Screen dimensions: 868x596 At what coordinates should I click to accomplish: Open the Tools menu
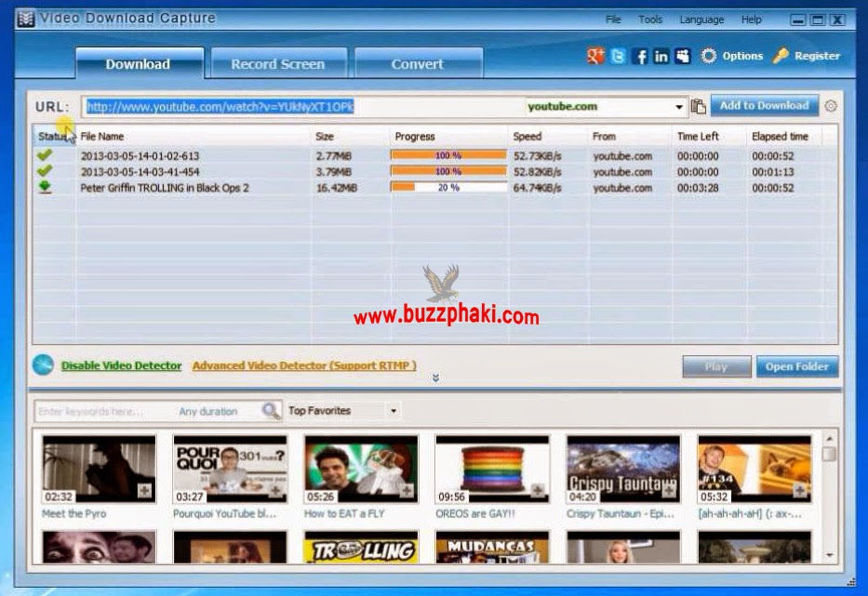tap(650, 20)
